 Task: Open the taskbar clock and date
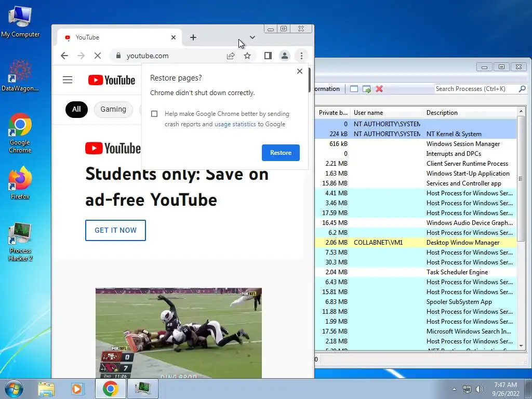click(506, 389)
